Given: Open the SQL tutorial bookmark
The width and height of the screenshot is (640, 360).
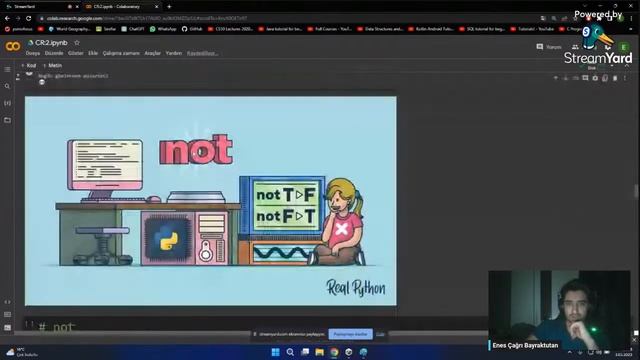Looking at the screenshot, I should coord(482,29).
